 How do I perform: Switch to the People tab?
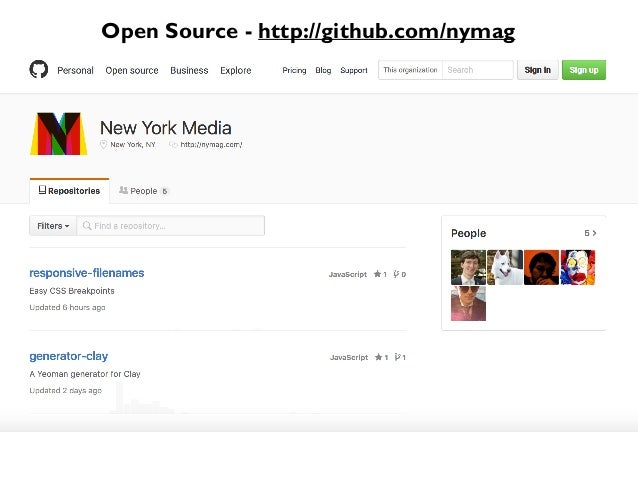point(143,190)
